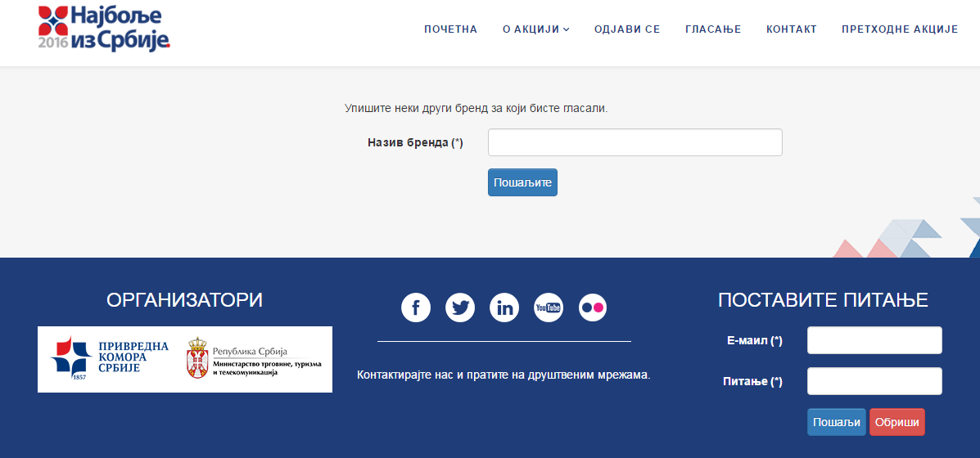
Task: Focus the Назив бренда text field
Action: coord(635,142)
